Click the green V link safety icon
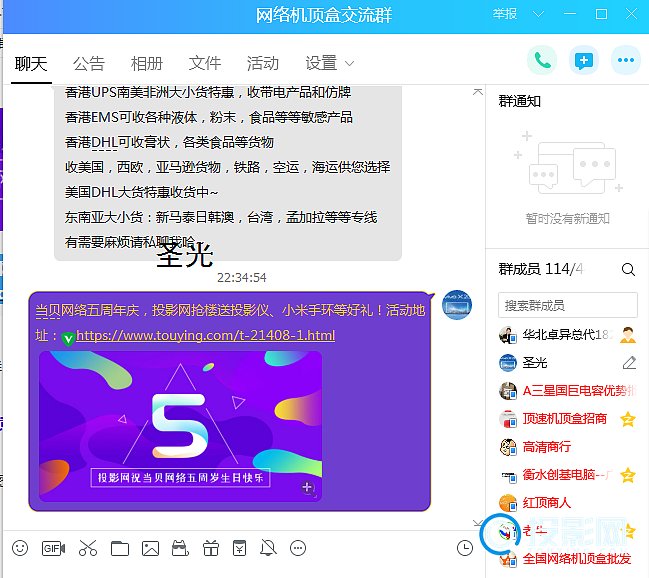Screen dimensions: 649x578 [x=68, y=339]
